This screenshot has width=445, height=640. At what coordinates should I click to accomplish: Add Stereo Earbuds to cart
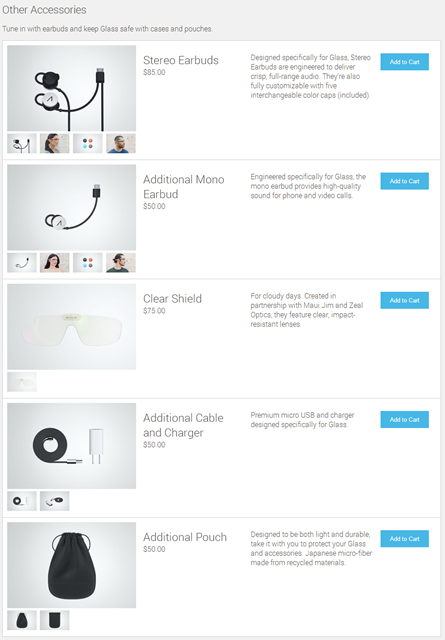404,62
